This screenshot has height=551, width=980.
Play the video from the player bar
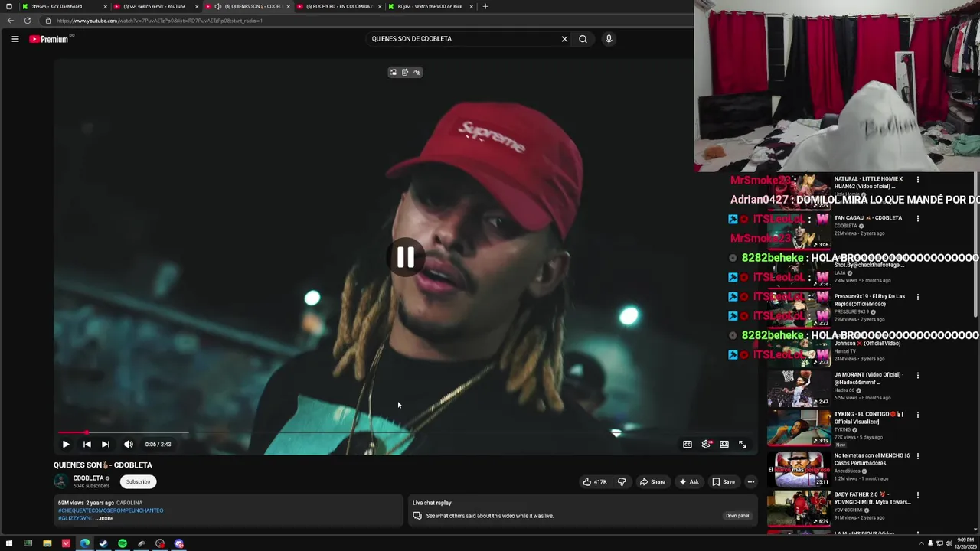point(66,444)
